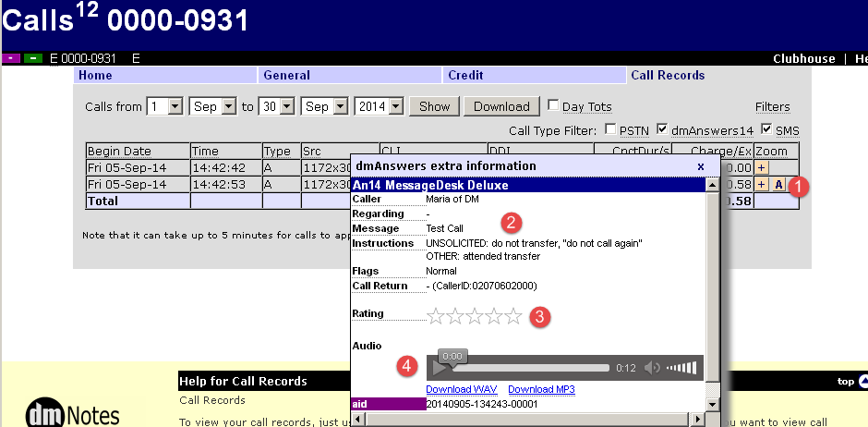Screen dimensions: 868x427
Task: Adjust the audio volume level bars
Action: pyautogui.click(x=681, y=368)
